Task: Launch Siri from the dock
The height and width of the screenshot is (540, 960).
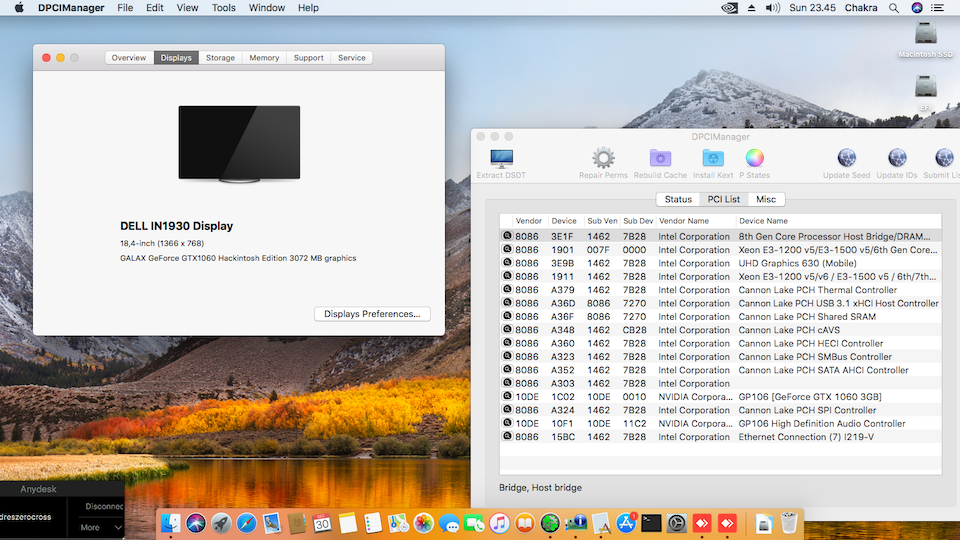Action: [x=196, y=523]
